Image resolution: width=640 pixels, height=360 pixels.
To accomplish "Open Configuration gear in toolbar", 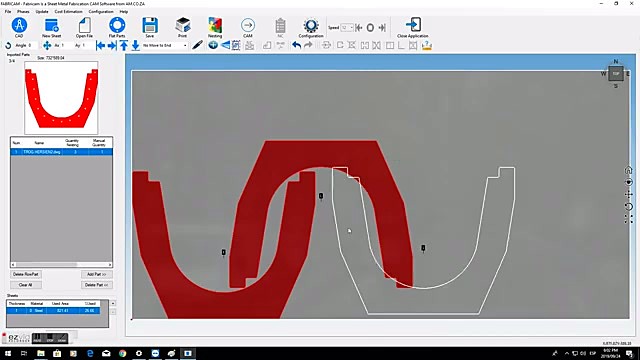I will (311, 25).
